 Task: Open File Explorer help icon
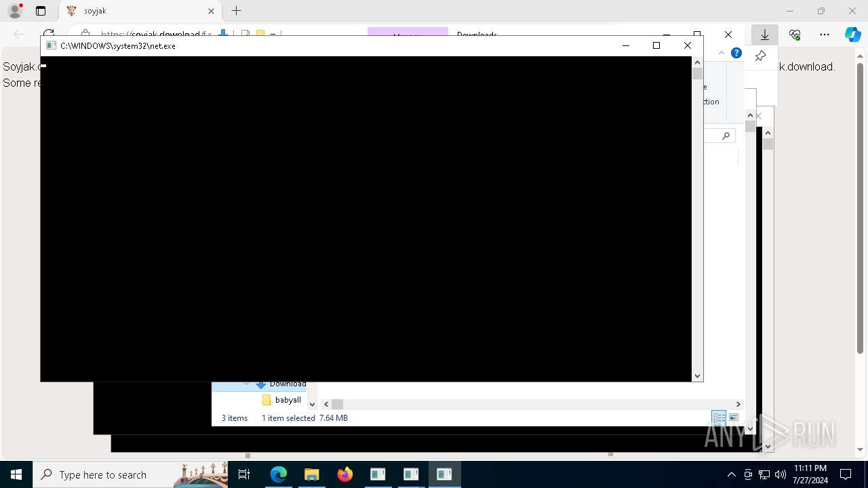click(736, 53)
